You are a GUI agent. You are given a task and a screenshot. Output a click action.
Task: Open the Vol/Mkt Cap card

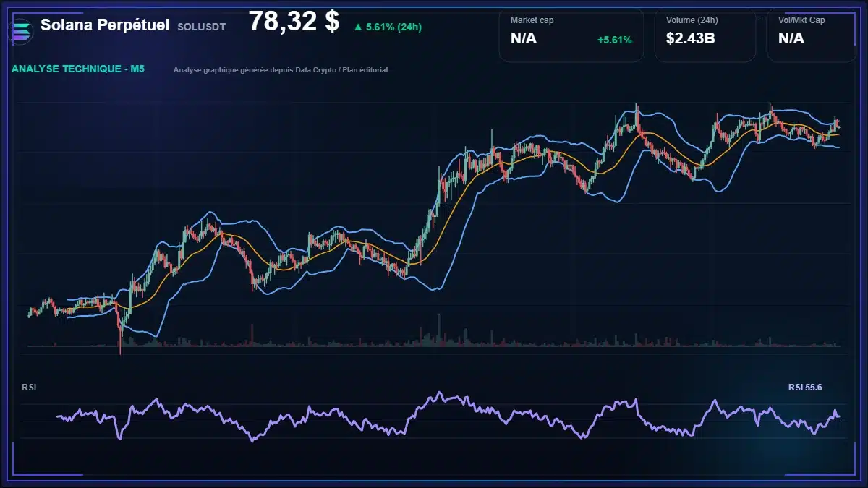click(x=812, y=34)
